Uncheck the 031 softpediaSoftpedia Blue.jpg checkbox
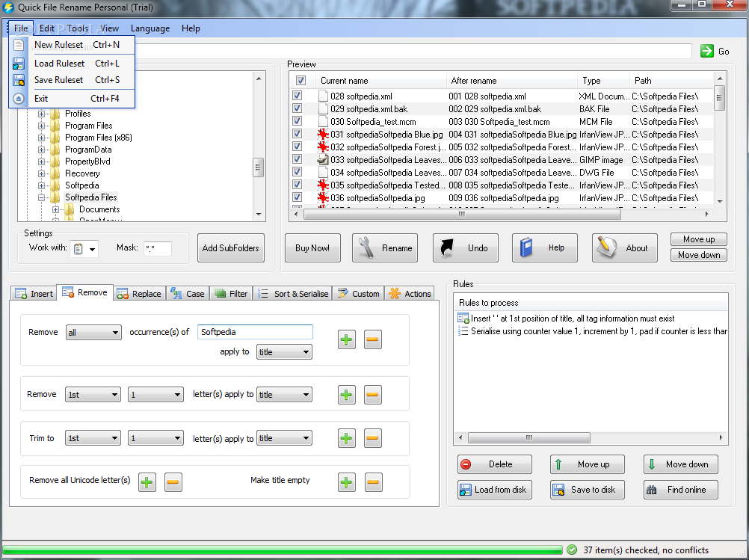 tap(297, 134)
